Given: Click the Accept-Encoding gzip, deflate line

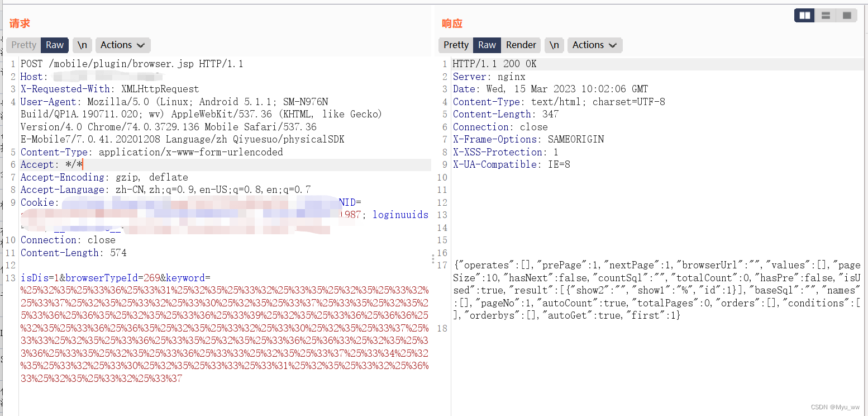Looking at the screenshot, I should click(104, 177).
